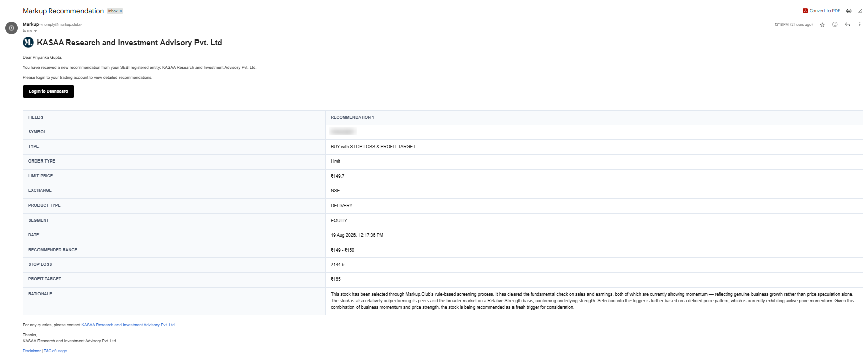
Task: Open the T&C of usage link
Action: point(55,351)
